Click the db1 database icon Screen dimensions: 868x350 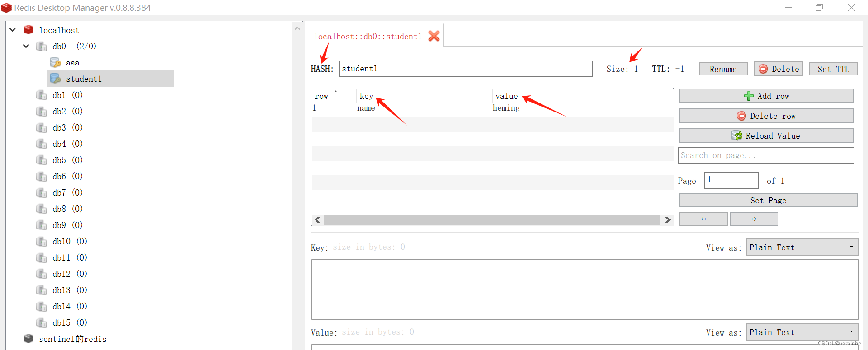(42, 95)
